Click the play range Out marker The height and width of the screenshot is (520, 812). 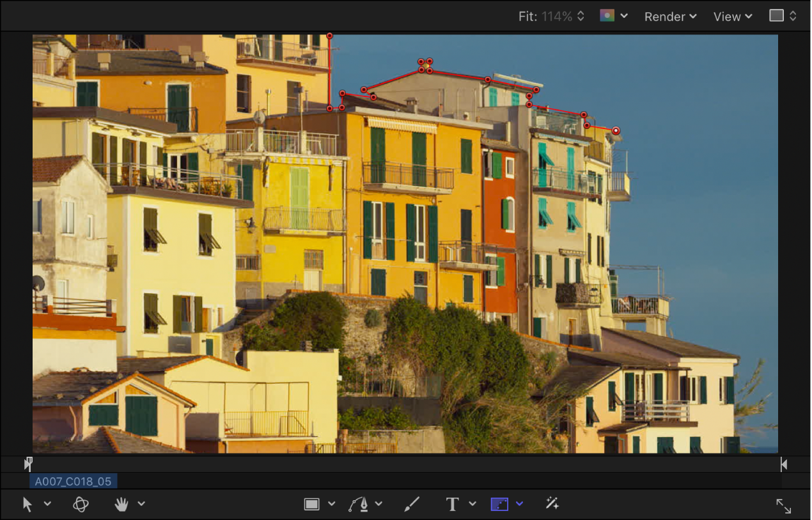(x=783, y=464)
